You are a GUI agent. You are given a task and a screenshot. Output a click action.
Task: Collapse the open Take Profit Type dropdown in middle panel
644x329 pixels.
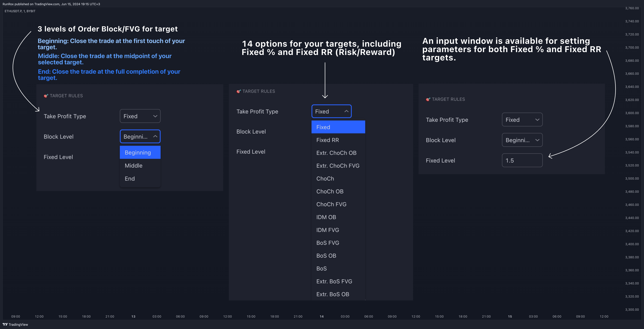pyautogui.click(x=331, y=111)
